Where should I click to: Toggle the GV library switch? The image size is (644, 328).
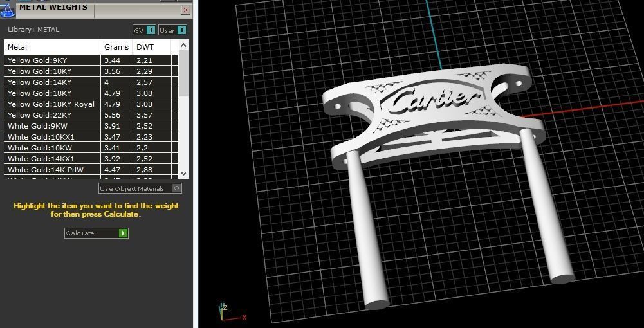(x=145, y=30)
